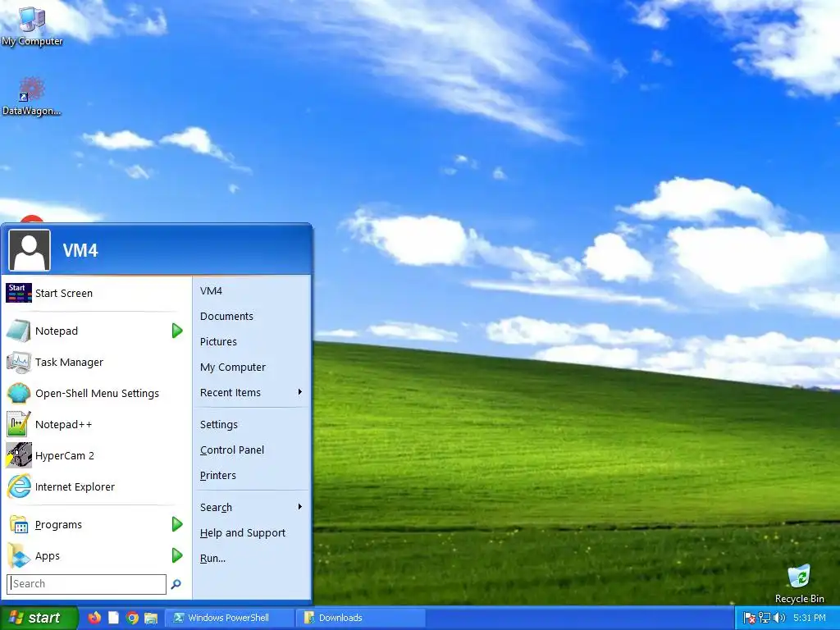
Task: Open VM4 user folder link
Action: pos(211,291)
